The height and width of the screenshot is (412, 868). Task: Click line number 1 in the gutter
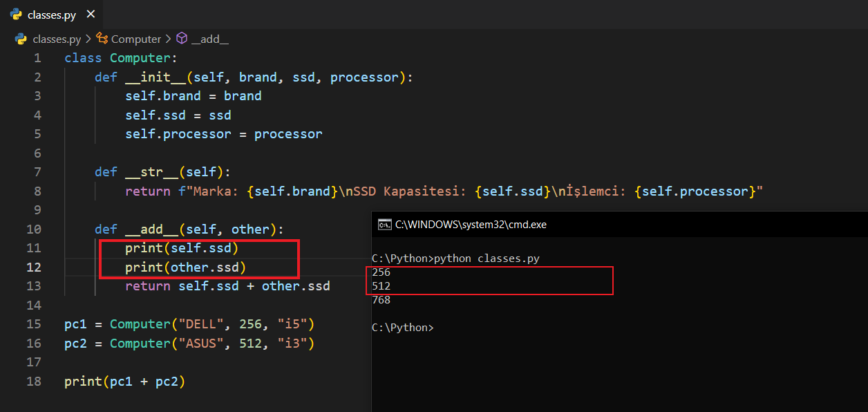coord(37,58)
